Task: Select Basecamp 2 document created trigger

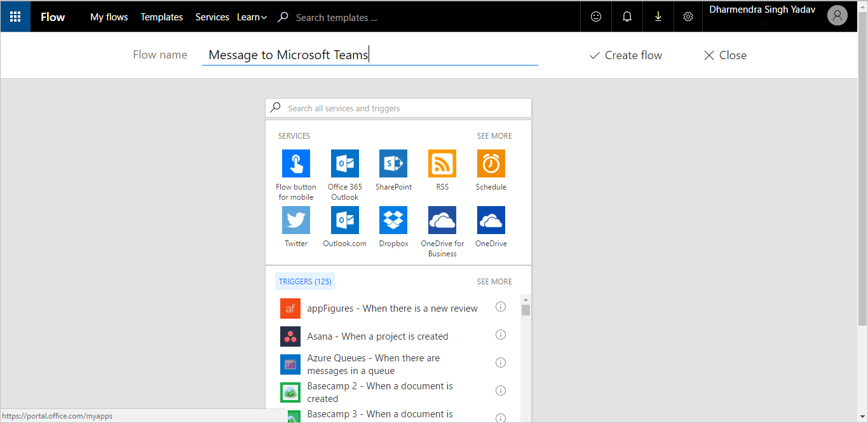Action: coord(380,392)
